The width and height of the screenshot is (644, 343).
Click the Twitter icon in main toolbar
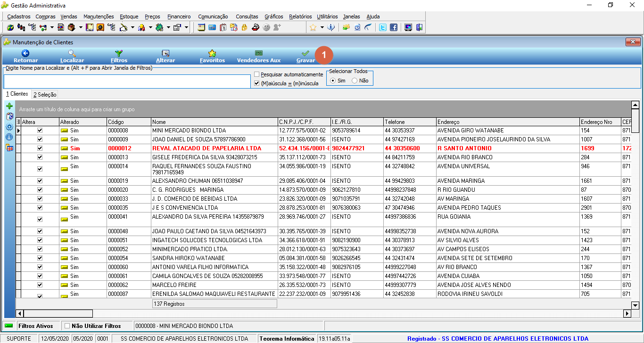click(383, 27)
